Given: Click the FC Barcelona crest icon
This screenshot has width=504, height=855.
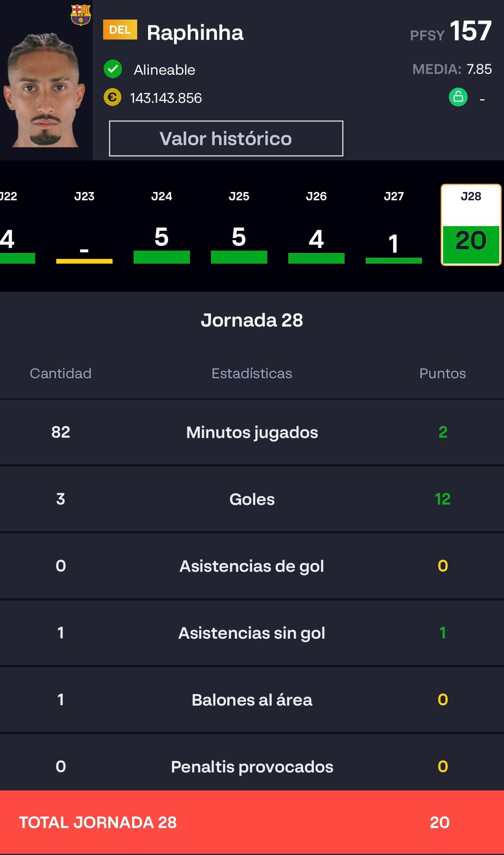Looking at the screenshot, I should coord(81,15).
